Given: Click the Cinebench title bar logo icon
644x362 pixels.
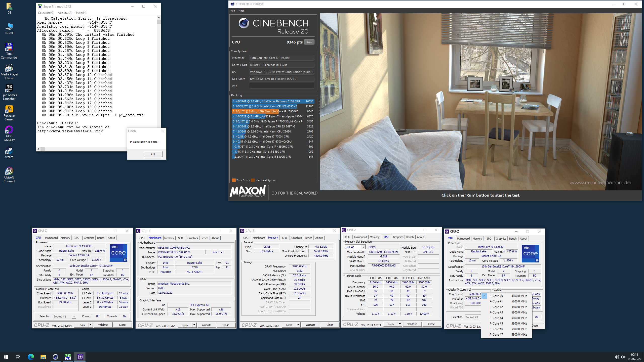Looking at the screenshot, I should [232, 4].
